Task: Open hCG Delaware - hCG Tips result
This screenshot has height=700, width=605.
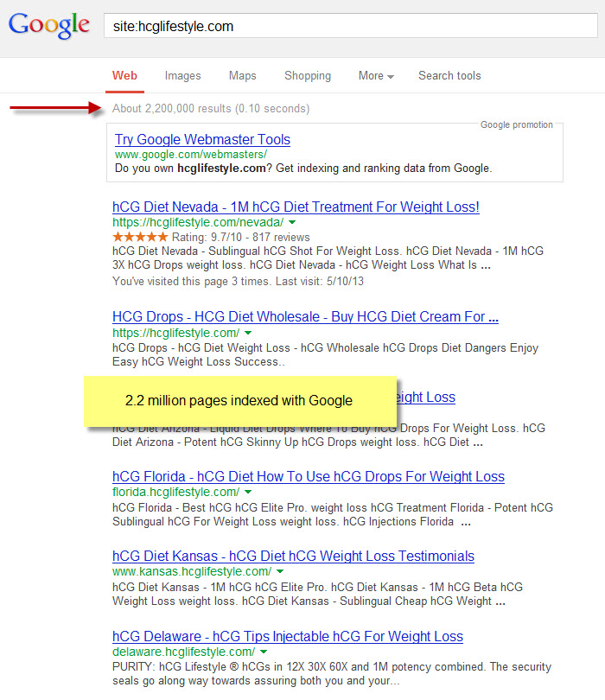Action: pyautogui.click(x=288, y=637)
